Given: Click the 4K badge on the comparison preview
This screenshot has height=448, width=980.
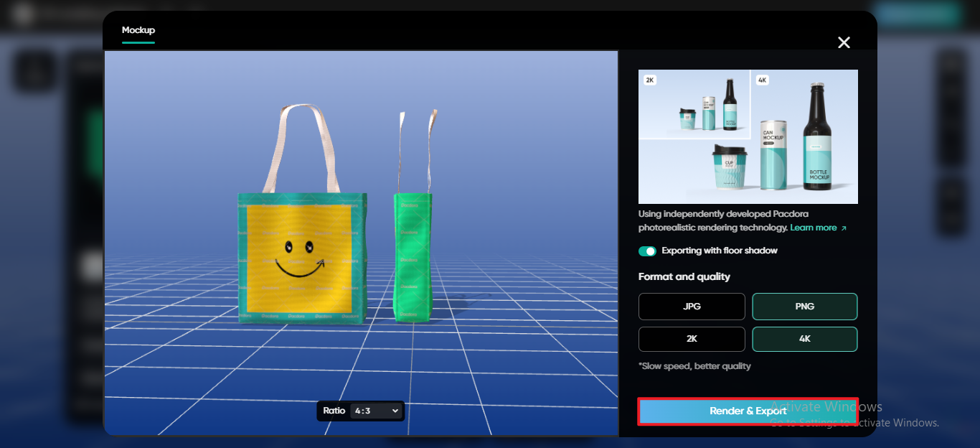Looking at the screenshot, I should click(x=761, y=80).
